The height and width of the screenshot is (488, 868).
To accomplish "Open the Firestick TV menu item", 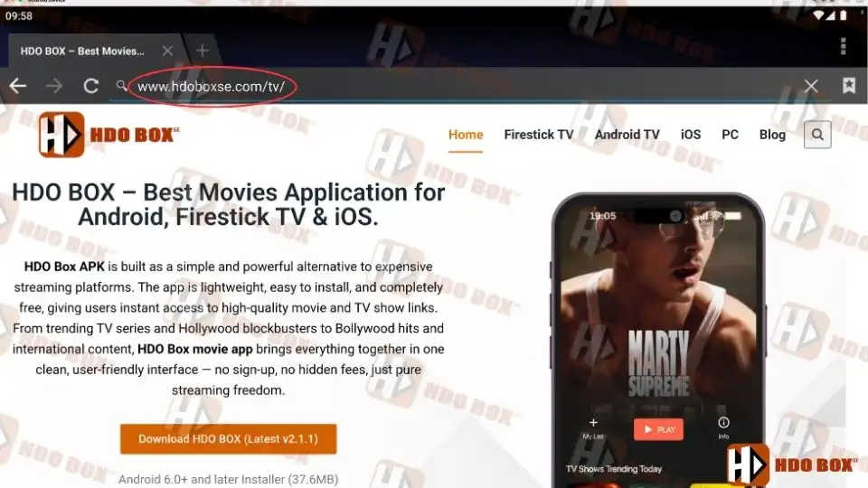I will point(539,135).
